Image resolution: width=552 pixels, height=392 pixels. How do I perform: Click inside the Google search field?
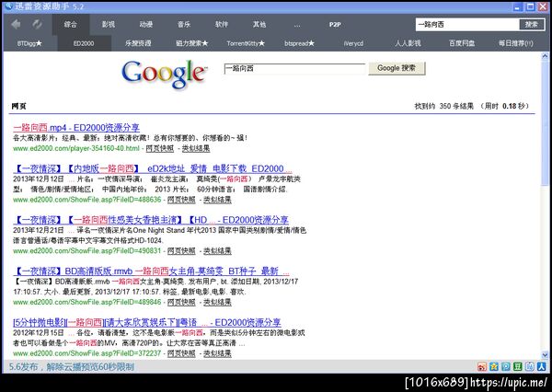coord(294,68)
